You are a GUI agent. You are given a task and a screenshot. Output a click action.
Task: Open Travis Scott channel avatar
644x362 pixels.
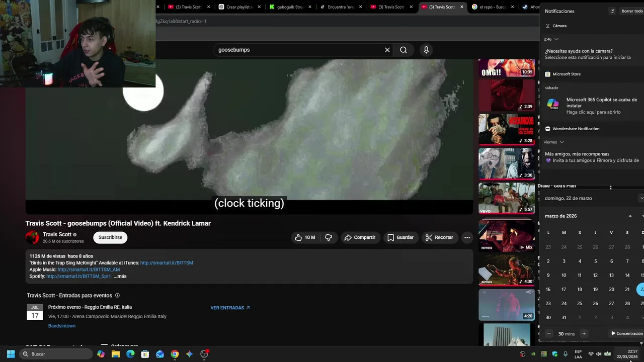tap(32, 237)
